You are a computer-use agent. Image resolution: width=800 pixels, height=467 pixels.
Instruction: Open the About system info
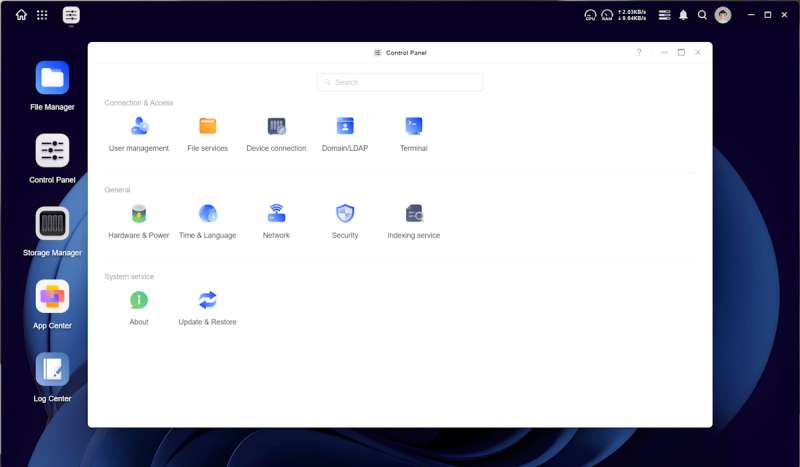tap(139, 308)
